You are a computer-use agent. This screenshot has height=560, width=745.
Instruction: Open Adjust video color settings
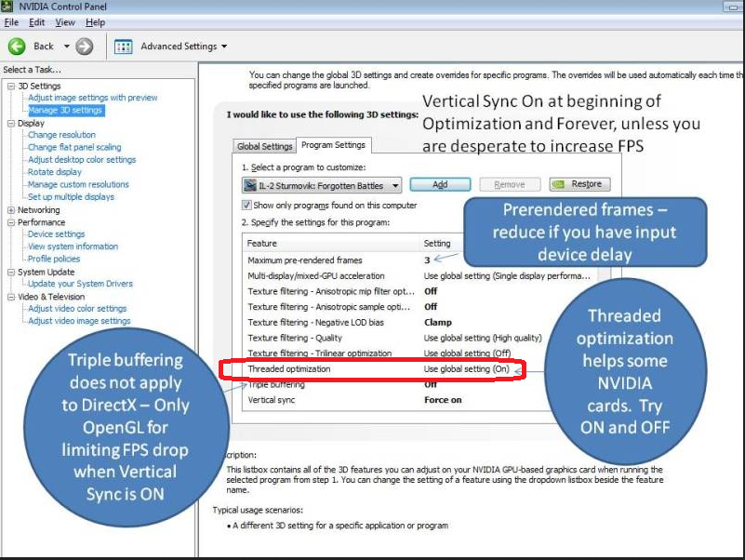coord(77,309)
